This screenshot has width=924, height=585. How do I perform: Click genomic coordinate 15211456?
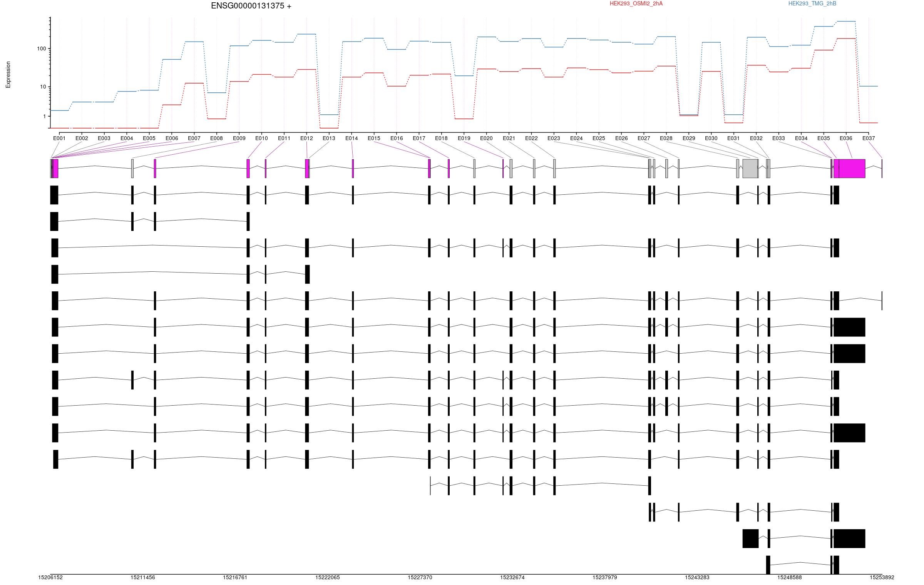tap(143, 577)
